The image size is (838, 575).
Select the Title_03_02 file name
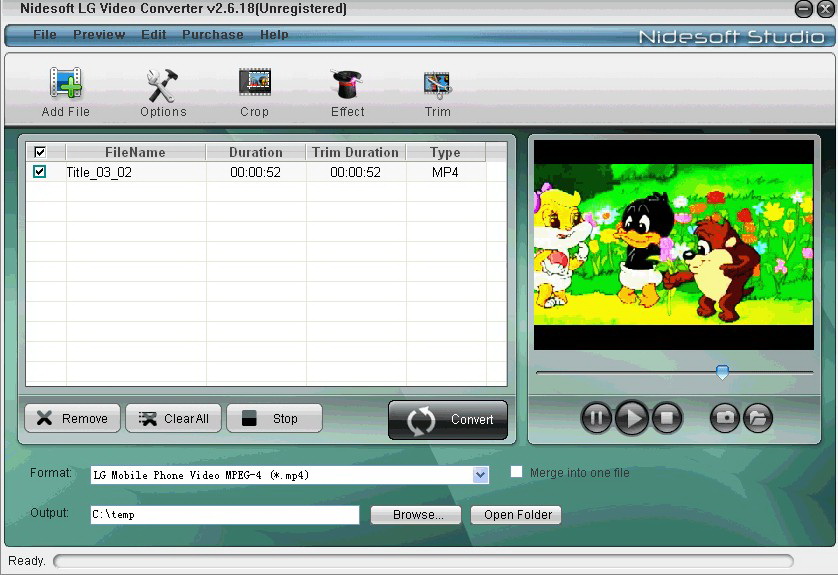click(x=99, y=172)
